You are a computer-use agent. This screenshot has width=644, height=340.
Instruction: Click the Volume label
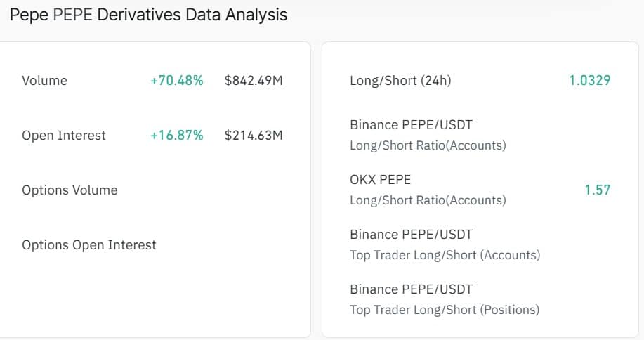coord(45,81)
